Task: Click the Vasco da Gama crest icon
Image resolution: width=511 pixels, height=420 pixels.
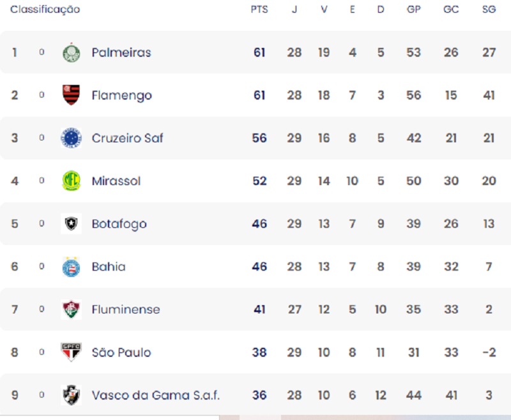Action: (x=71, y=395)
